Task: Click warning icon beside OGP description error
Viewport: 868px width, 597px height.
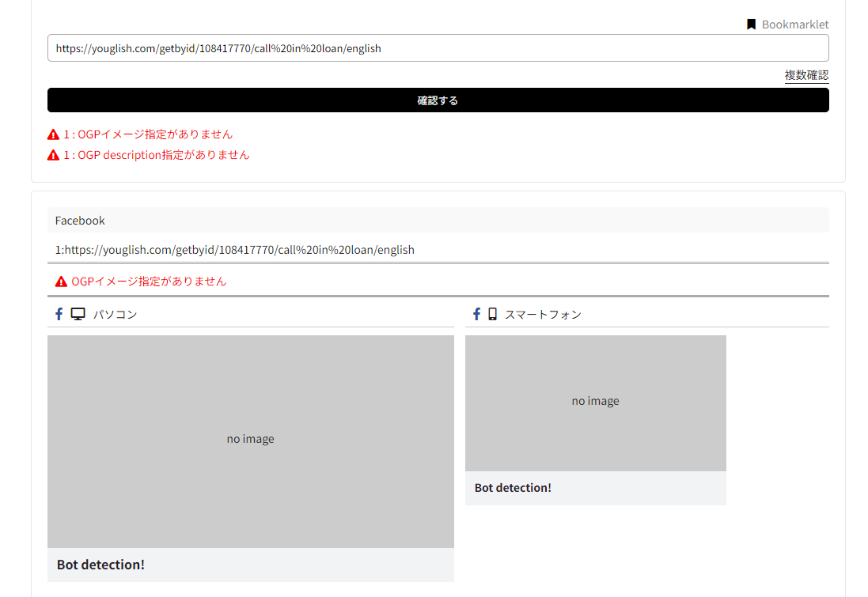Action: 54,155
